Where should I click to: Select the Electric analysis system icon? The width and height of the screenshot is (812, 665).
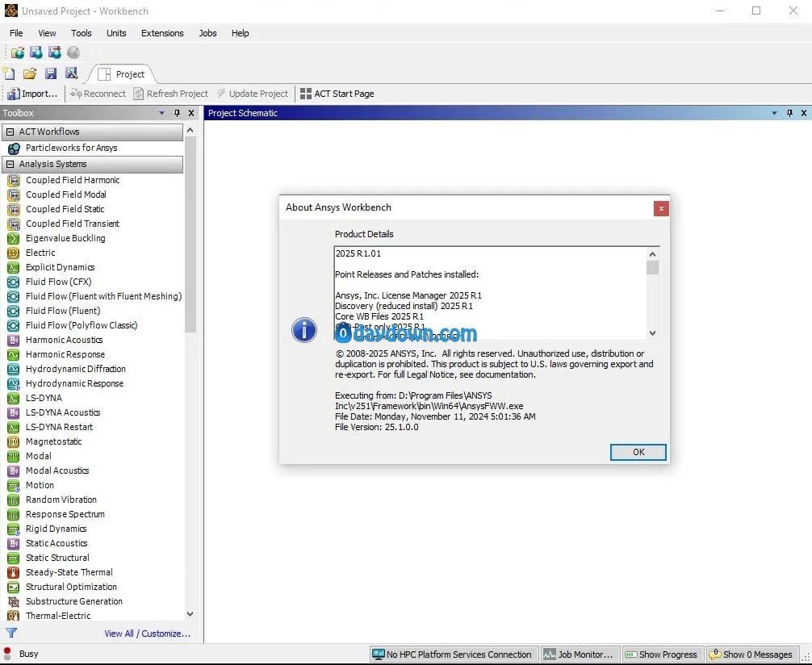point(14,253)
